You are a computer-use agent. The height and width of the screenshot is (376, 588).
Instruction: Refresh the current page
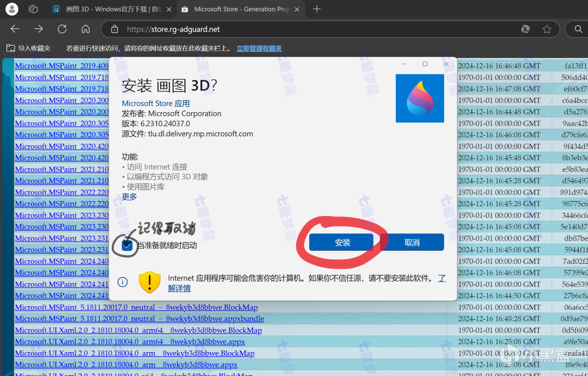tap(62, 29)
